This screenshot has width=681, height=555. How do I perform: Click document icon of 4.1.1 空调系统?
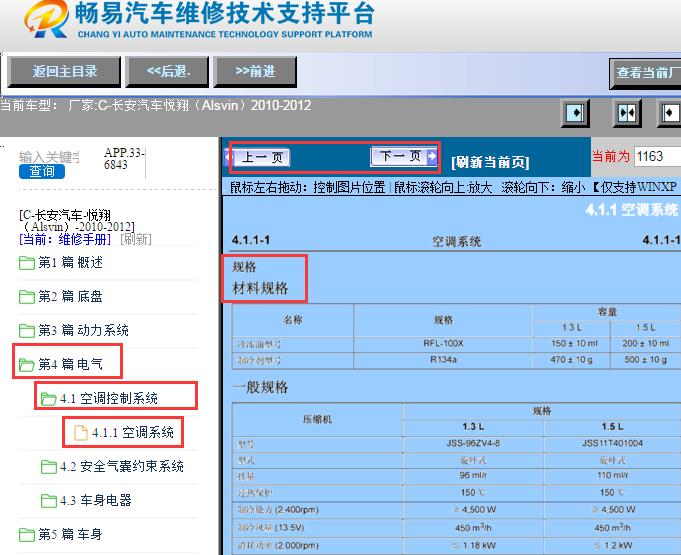(81, 433)
